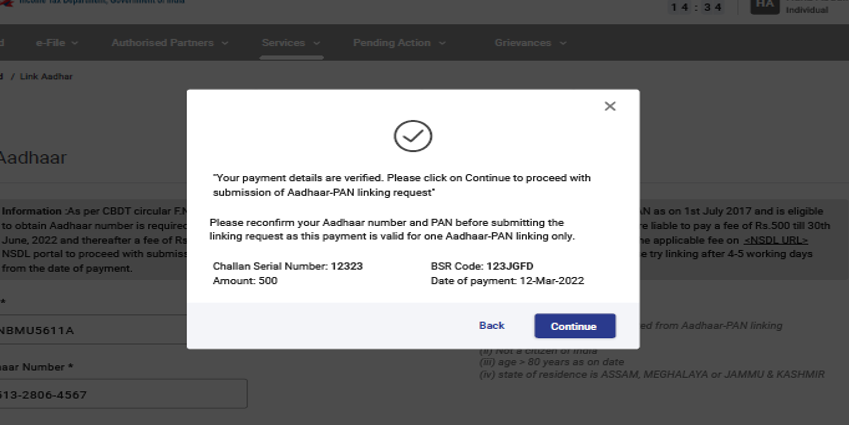Click the Aadhaar Number input field
This screenshot has width=849, height=425.
(x=120, y=394)
